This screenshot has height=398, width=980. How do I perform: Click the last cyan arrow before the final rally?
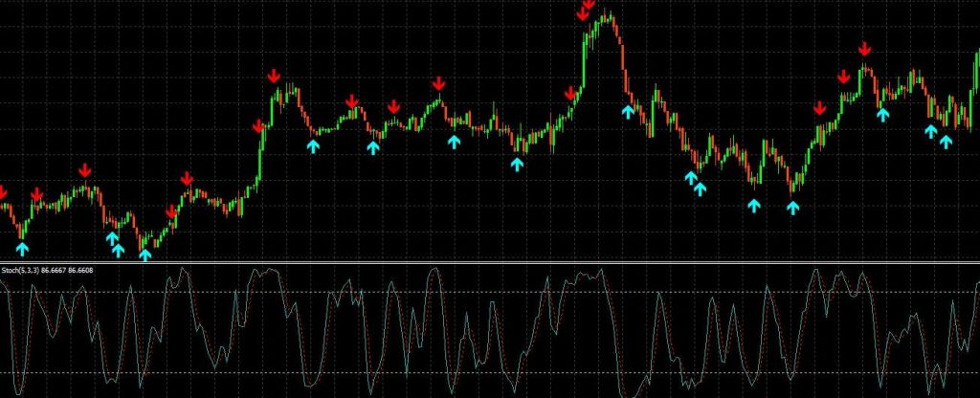pyautogui.click(x=791, y=207)
